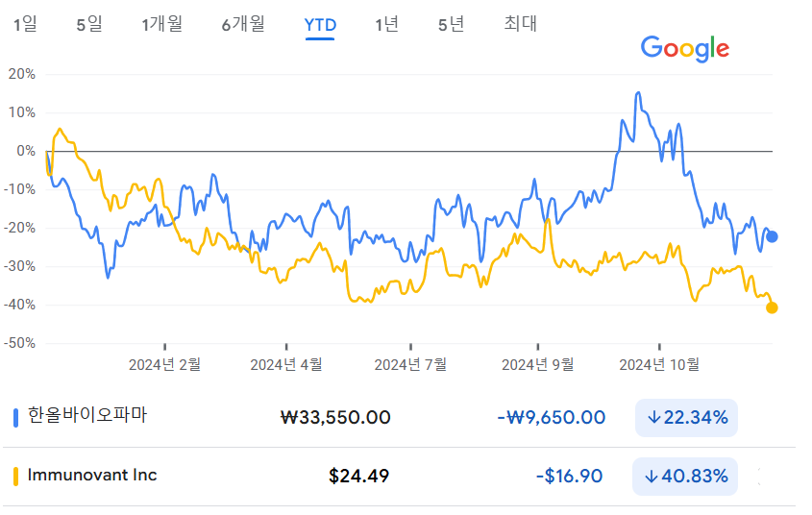Click the yellow endpoint dot on chart
This screenshot has width=812, height=515.
[x=772, y=308]
